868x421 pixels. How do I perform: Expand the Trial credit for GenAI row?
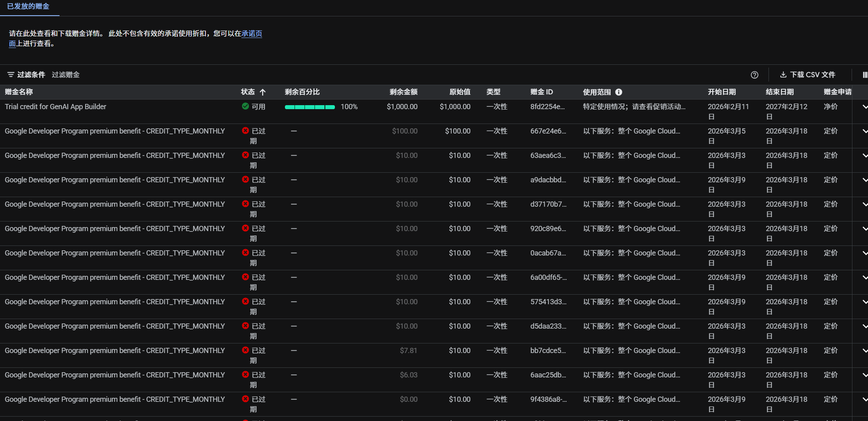click(865, 107)
